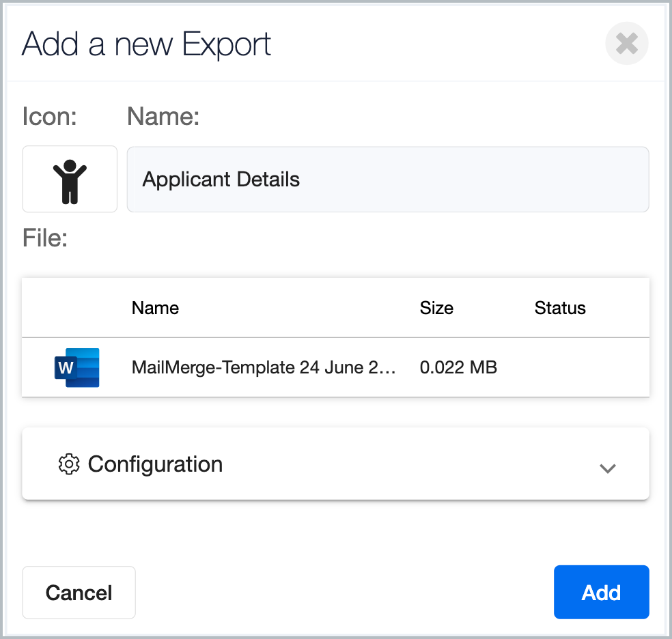
Task: Sort files by Name column header
Action: point(155,307)
